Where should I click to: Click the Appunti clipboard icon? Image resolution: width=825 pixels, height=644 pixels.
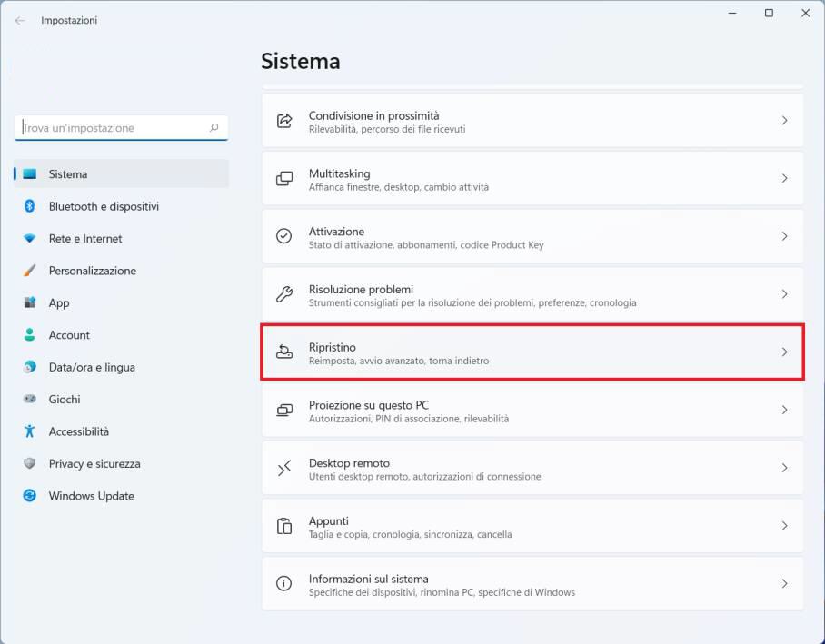[x=284, y=526]
